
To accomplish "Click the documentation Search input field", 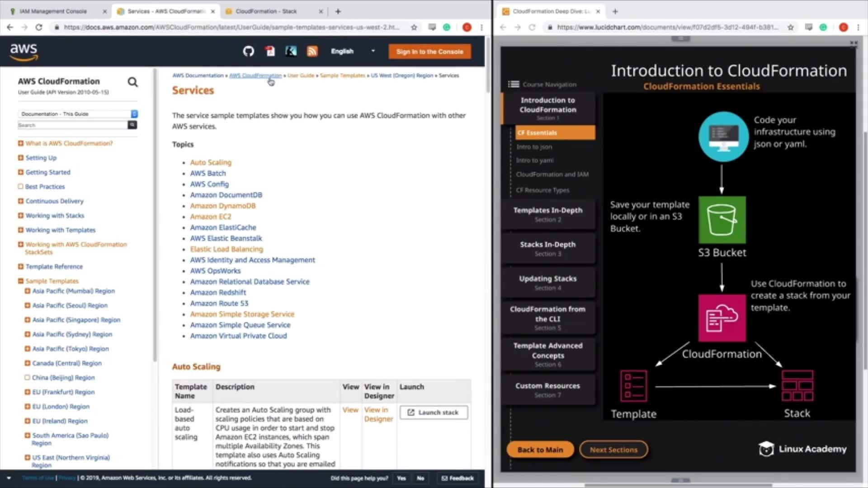I will (x=72, y=125).
